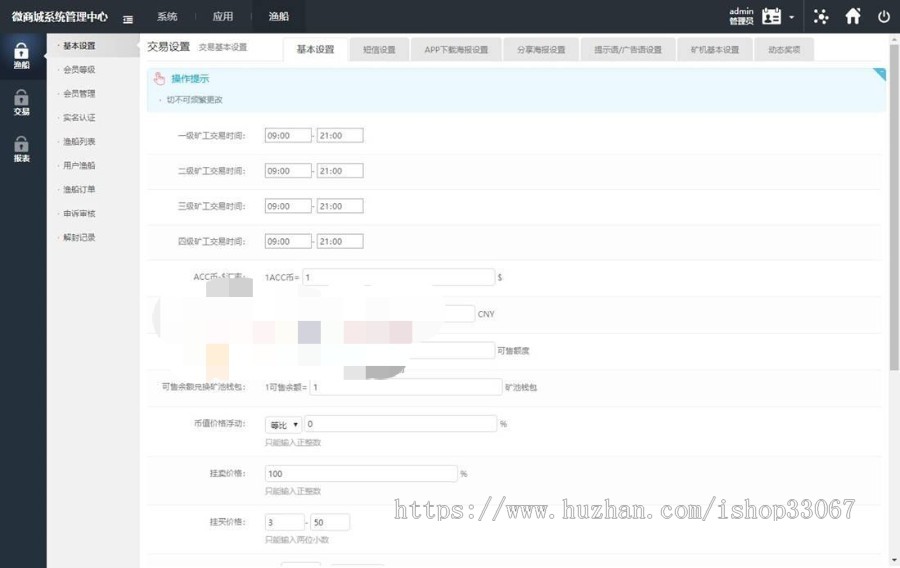Click the network nodes icon in header
The height and width of the screenshot is (568, 900).
point(821,17)
